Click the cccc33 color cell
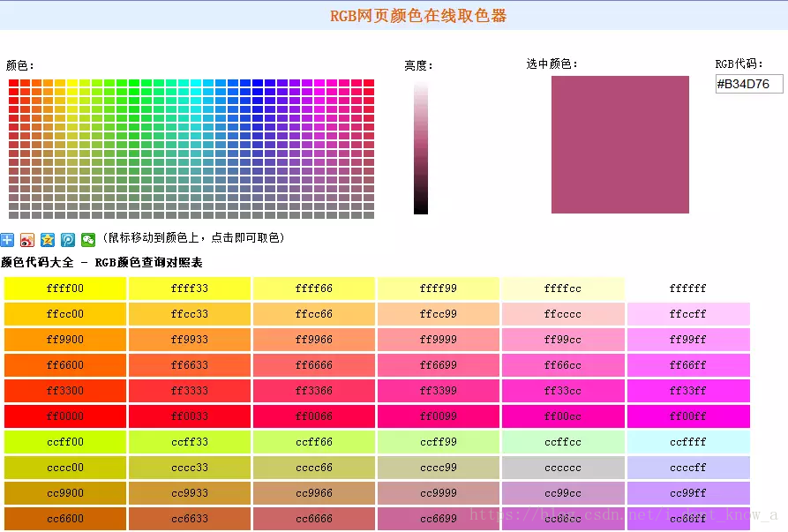Image resolution: width=788 pixels, height=532 pixels. [x=190, y=468]
